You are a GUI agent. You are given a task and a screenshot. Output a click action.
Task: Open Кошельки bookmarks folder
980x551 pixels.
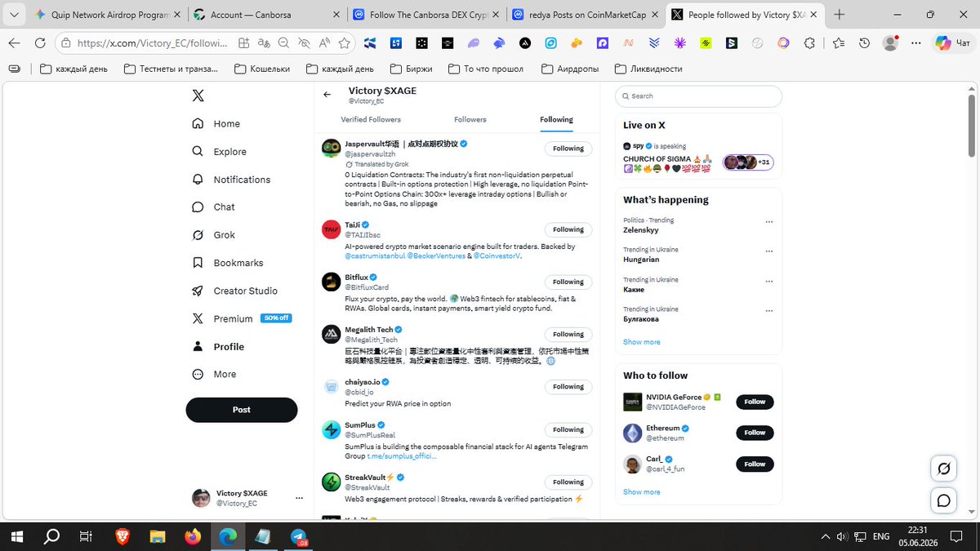[x=262, y=69]
